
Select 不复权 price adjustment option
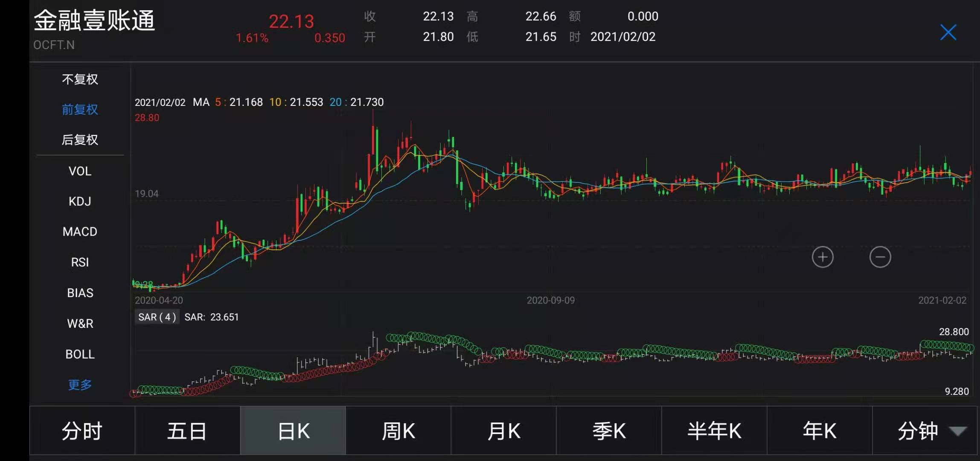[x=80, y=79]
